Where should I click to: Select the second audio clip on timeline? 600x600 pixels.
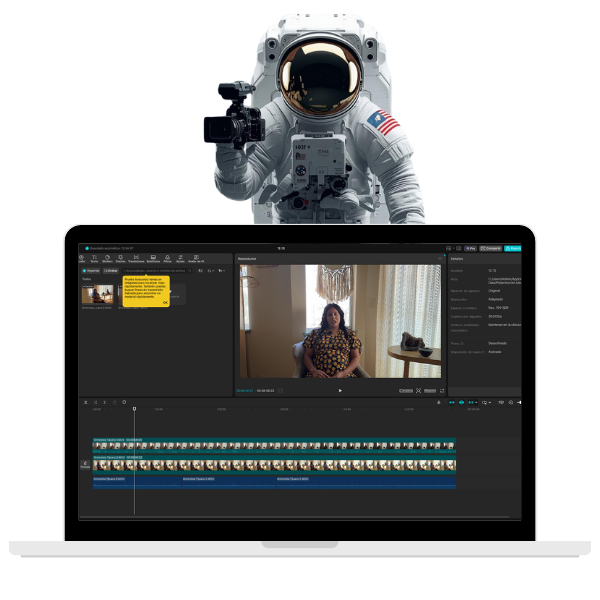pos(229,483)
